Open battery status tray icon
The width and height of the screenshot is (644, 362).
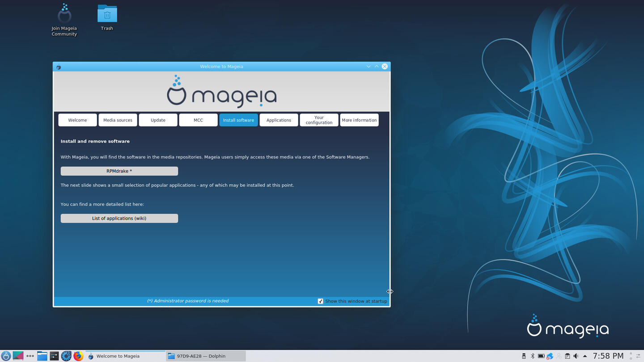click(x=541, y=356)
